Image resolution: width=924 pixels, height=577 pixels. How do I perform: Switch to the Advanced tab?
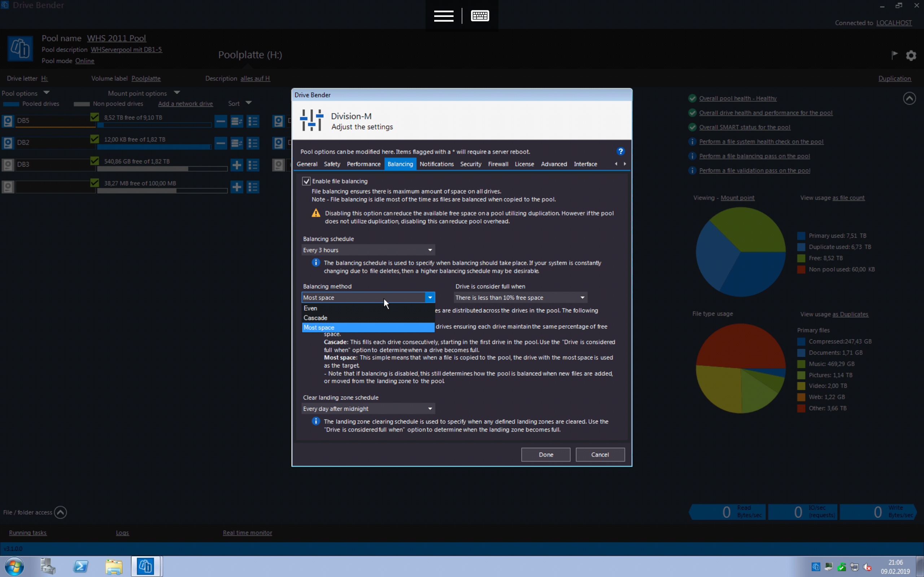pos(553,164)
